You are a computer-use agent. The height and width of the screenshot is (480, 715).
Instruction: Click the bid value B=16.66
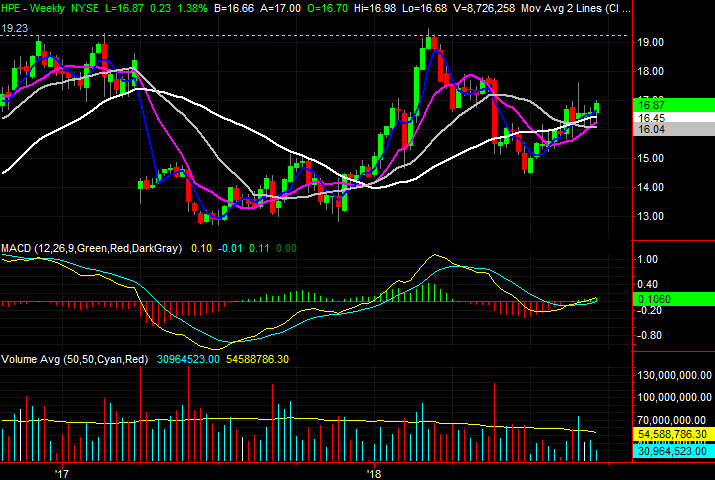(234, 8)
